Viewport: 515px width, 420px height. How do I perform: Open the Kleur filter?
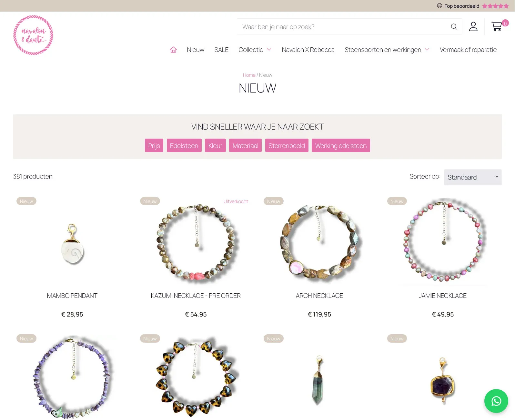(215, 146)
